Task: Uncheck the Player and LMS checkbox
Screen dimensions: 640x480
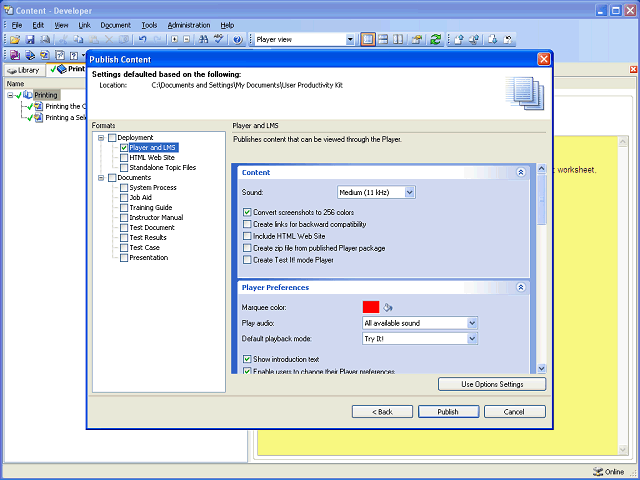Action: coord(124,147)
